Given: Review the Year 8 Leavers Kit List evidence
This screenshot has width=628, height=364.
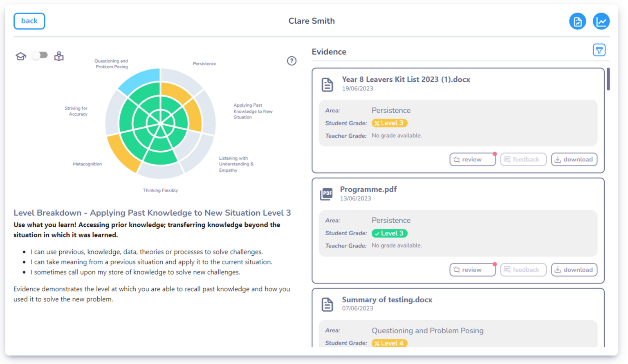Looking at the screenshot, I should coord(473,159).
